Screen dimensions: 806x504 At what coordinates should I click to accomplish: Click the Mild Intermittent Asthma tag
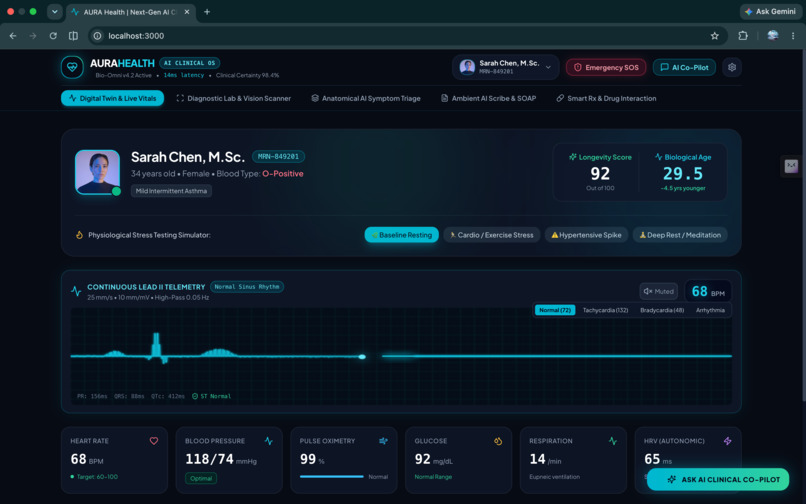[171, 191]
